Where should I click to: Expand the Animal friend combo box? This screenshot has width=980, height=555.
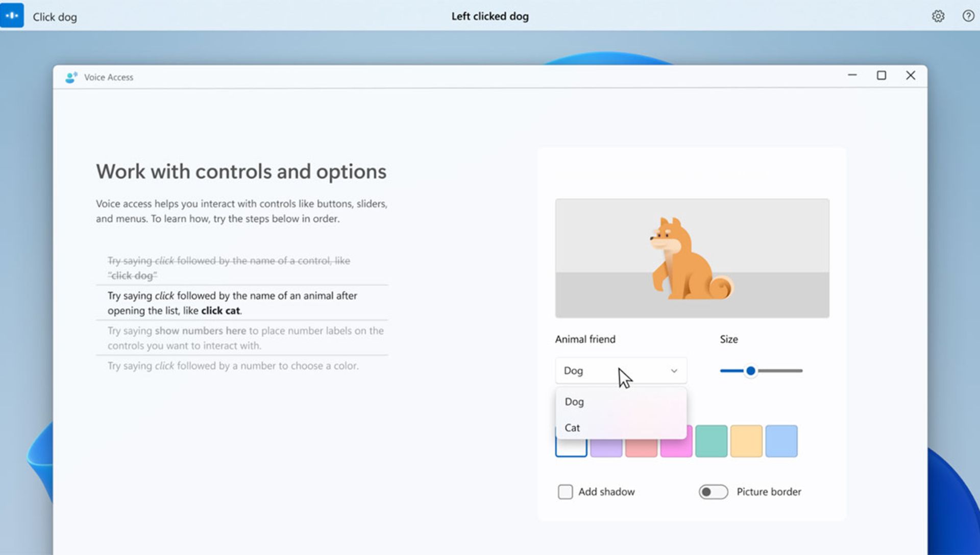click(619, 370)
